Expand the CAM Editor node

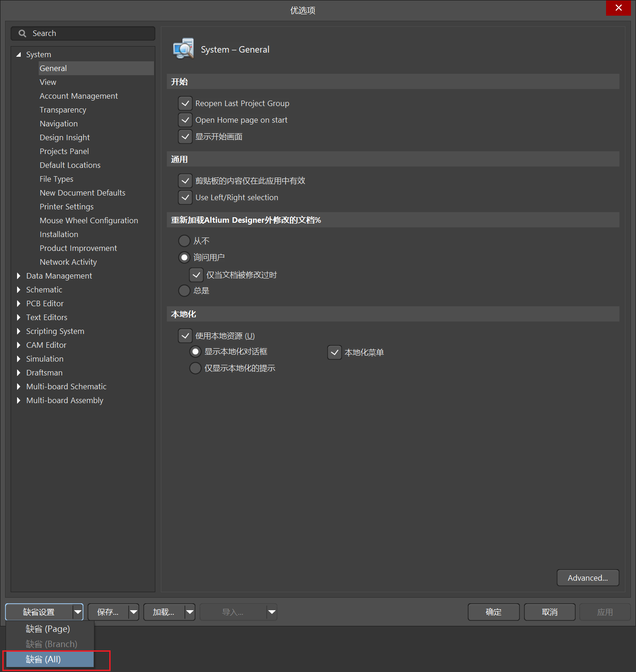pos(18,345)
